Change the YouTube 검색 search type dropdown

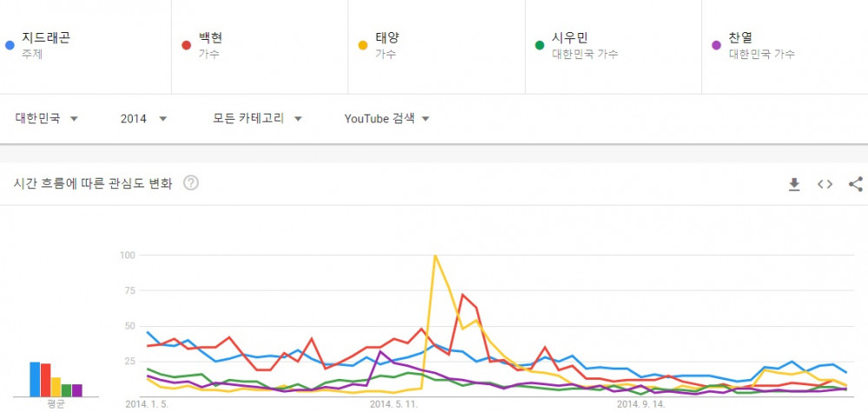pos(387,118)
